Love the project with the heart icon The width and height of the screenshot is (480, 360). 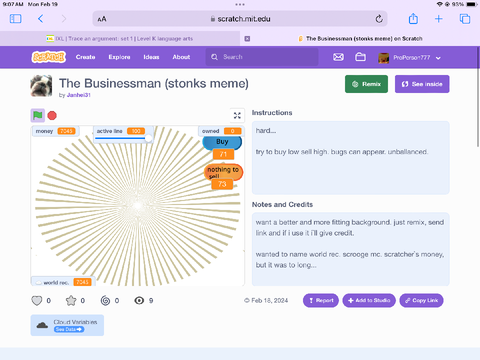pos(37,301)
